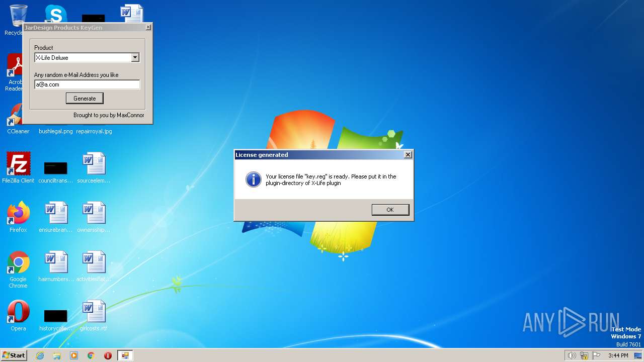Select bushlegal.png file label

pos(56,131)
